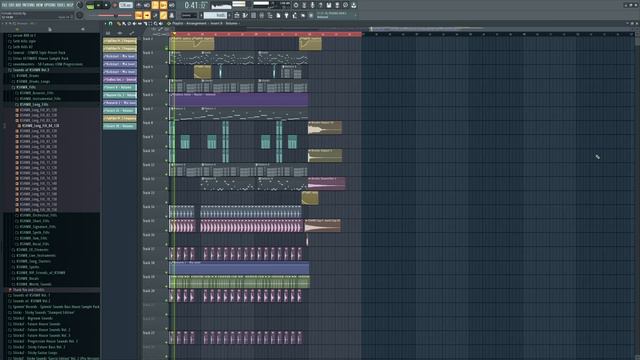Click the transport Record button
The image size is (640, 360).
click(114, 5)
